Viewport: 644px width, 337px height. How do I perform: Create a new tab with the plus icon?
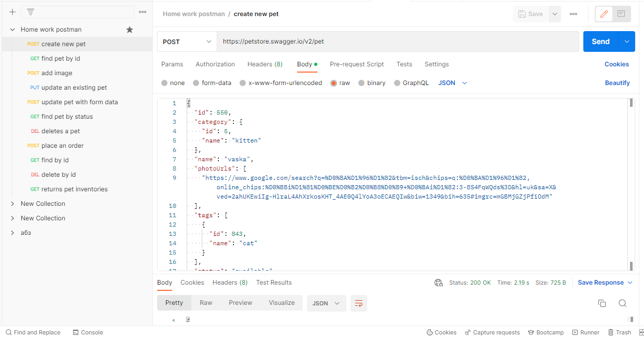pos(12,11)
